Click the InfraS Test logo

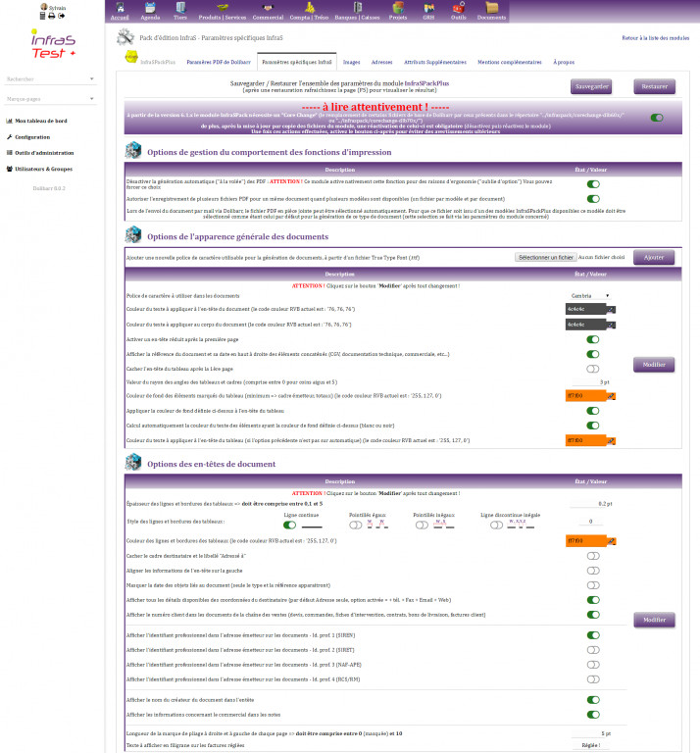click(52, 44)
